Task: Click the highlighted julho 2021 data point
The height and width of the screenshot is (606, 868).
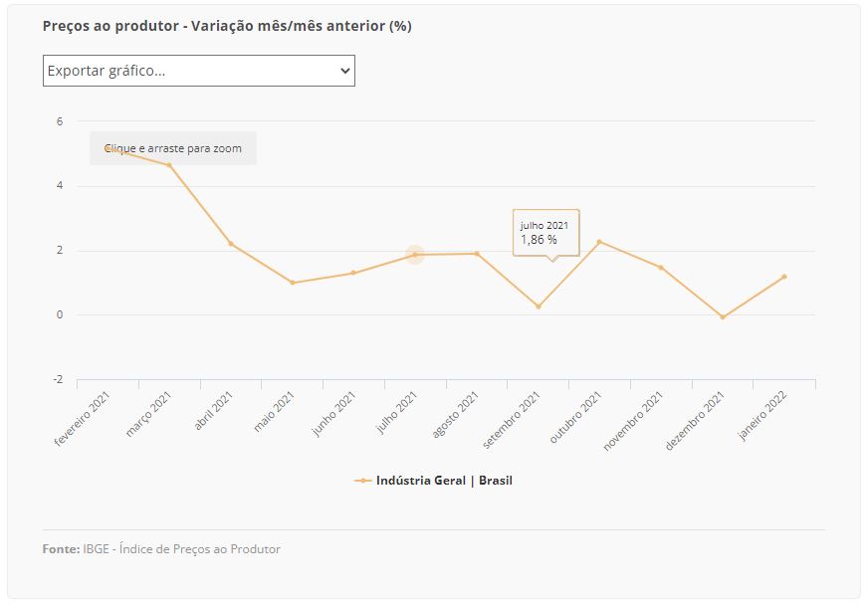Action: coord(415,255)
